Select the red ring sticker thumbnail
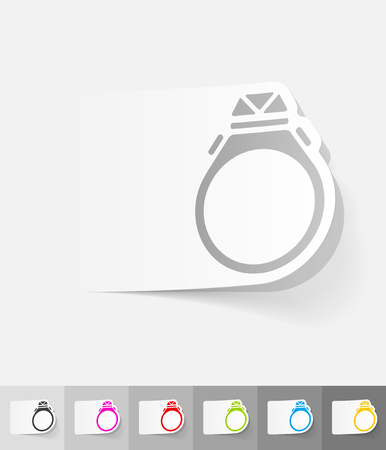The height and width of the screenshot is (450, 386). click(x=161, y=418)
